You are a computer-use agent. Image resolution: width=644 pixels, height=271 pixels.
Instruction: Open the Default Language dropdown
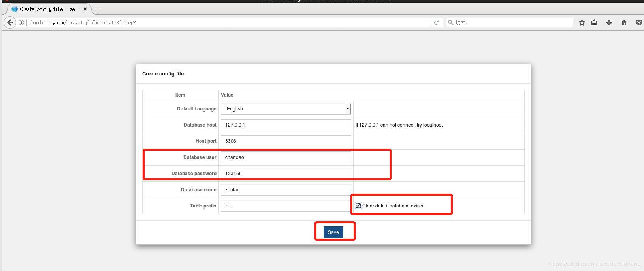pyautogui.click(x=286, y=109)
